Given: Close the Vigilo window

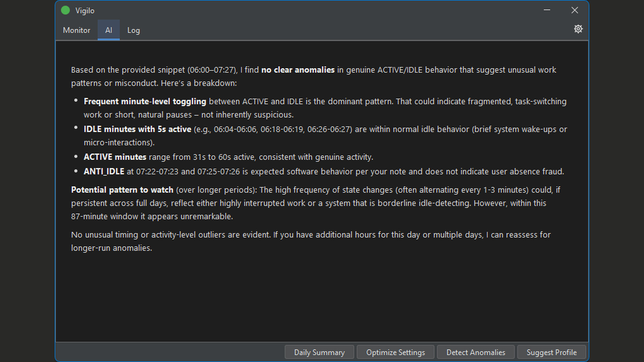Looking at the screenshot, I should click(x=575, y=10).
